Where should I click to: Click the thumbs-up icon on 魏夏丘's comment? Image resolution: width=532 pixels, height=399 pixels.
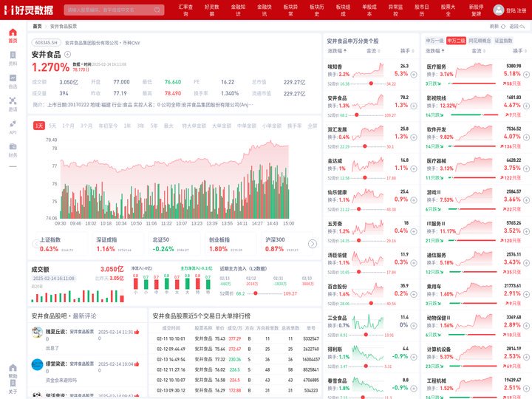pyautogui.click(x=137, y=332)
